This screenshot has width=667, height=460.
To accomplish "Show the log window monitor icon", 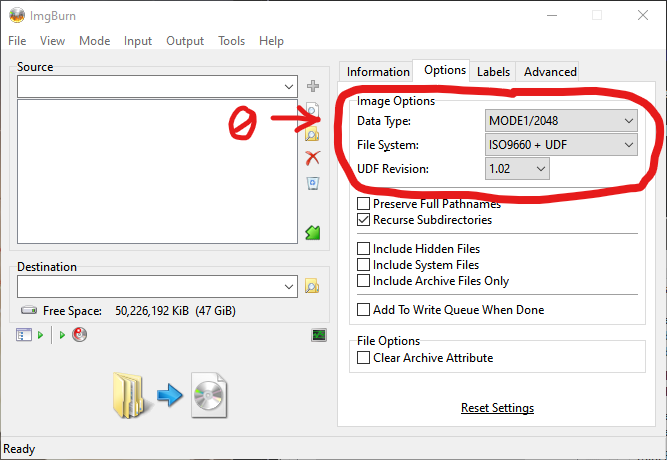I will click(319, 335).
